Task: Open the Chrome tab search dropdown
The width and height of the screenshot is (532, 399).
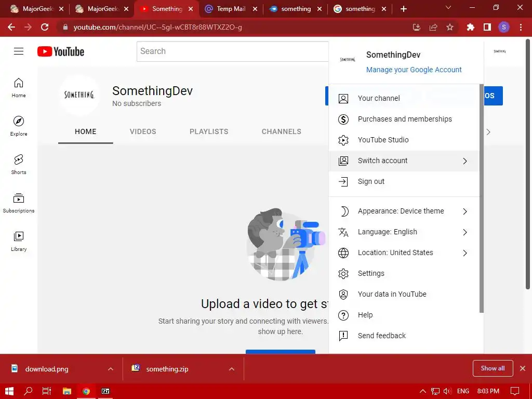Action: tap(448, 7)
